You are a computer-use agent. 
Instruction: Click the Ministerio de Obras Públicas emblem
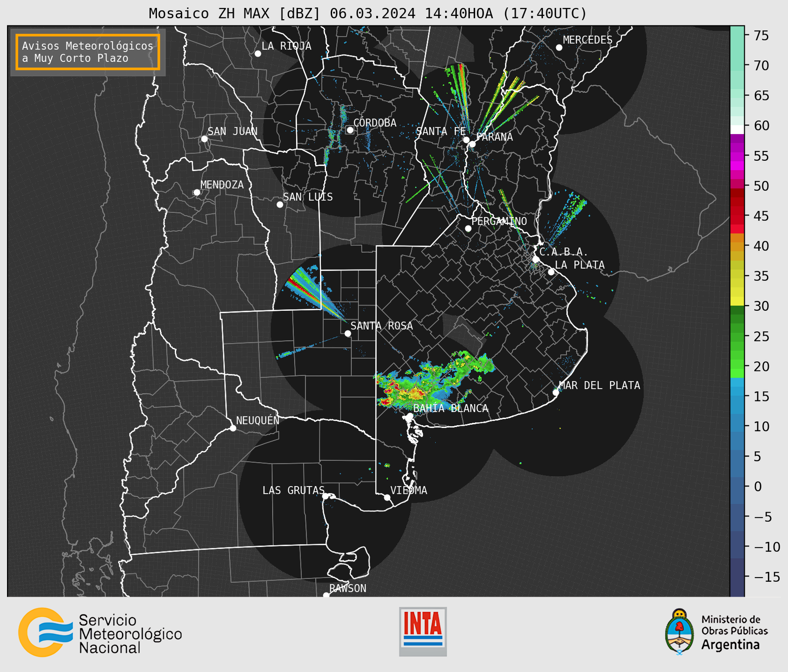[679, 632]
